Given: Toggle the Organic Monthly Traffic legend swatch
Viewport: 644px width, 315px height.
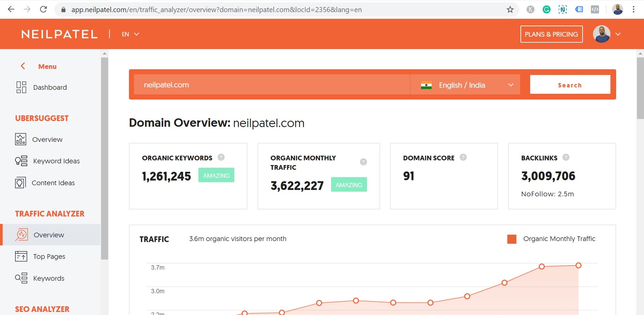Looking at the screenshot, I should click(x=512, y=239).
